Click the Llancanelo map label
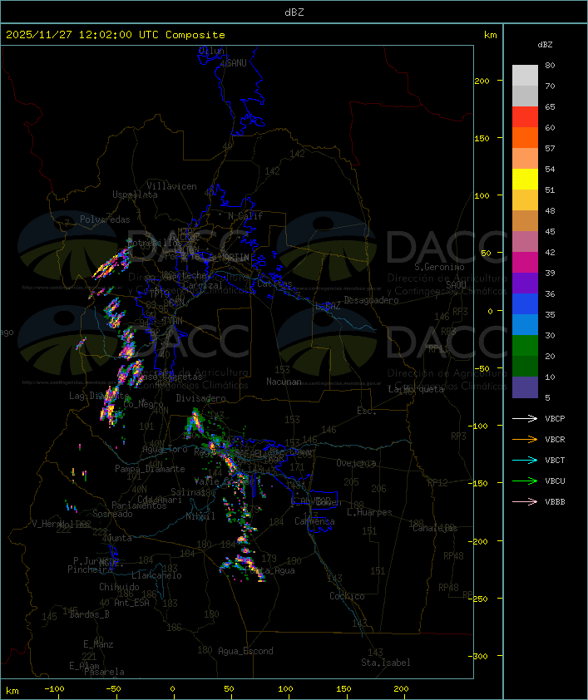 point(156,575)
